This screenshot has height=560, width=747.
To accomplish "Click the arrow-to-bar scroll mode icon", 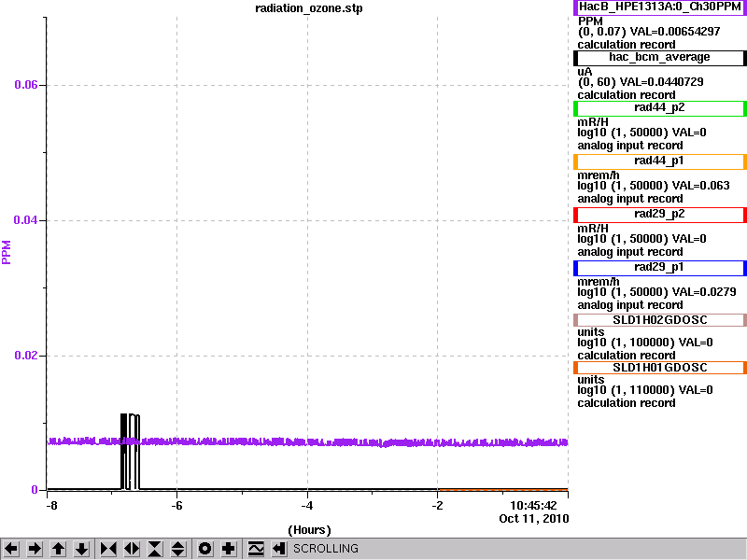I will point(279,549).
